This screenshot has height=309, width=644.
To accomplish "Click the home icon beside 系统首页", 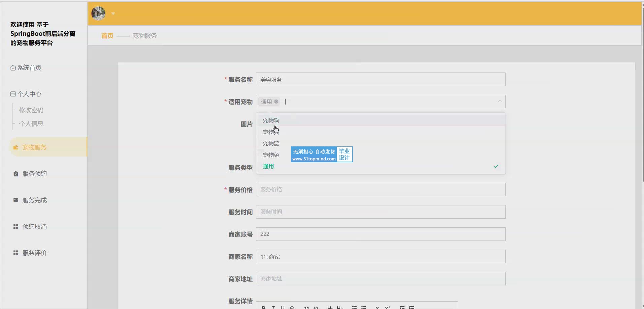I will (x=13, y=68).
